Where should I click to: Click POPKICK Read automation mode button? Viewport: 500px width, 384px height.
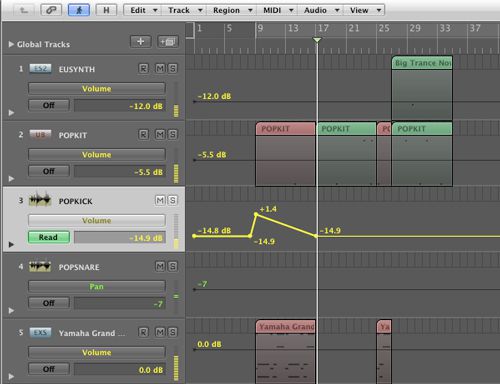coord(49,237)
